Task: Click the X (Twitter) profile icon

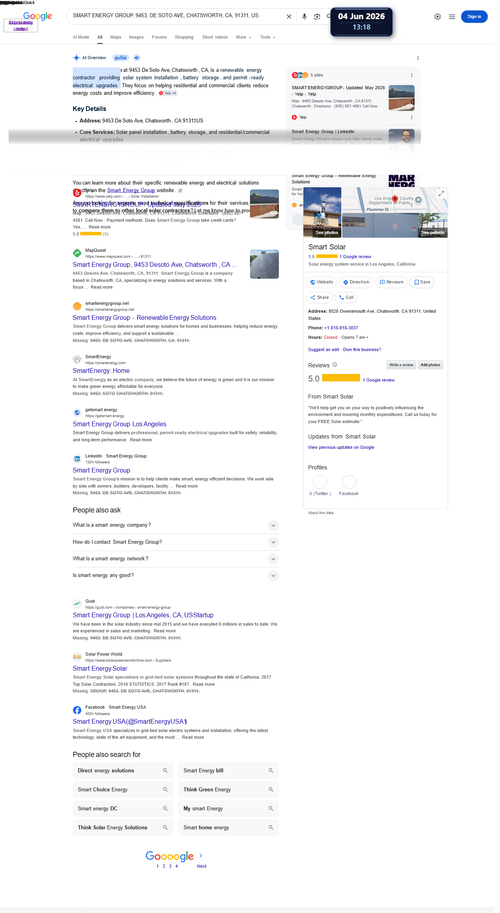Action: click(320, 482)
